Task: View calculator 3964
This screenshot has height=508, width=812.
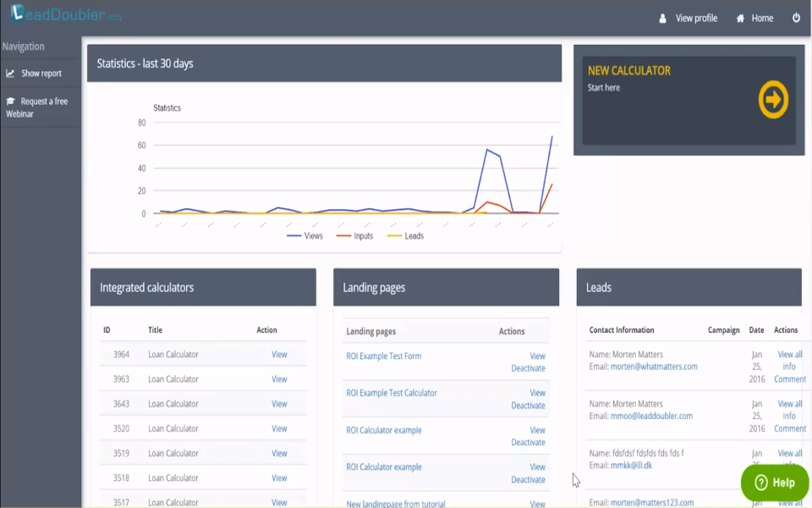Action: point(279,355)
